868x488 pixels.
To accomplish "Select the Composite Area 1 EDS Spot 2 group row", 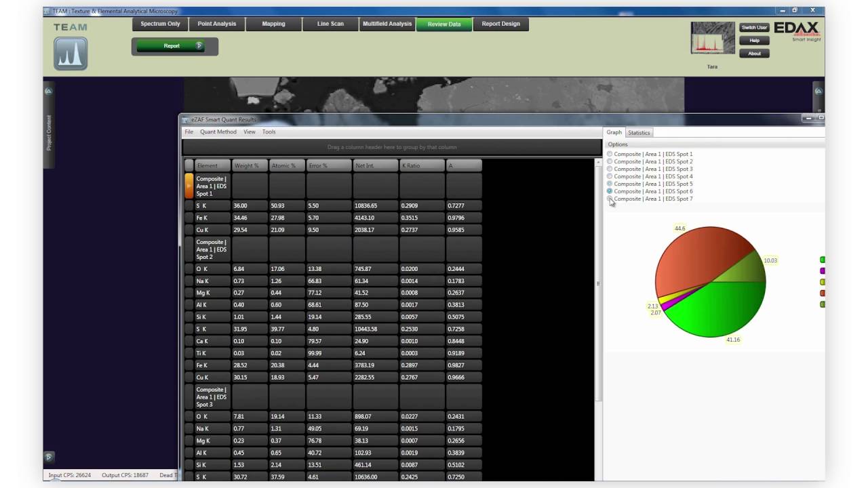I will tap(333, 249).
